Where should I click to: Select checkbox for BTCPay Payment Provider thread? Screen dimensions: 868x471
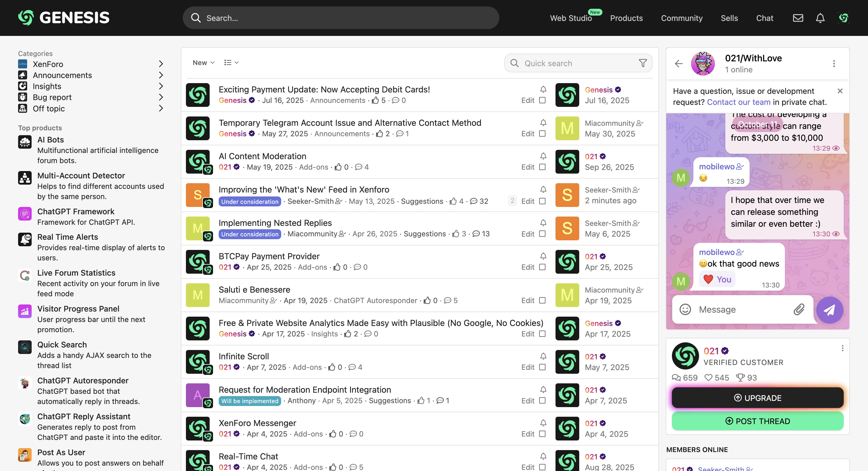pos(542,267)
